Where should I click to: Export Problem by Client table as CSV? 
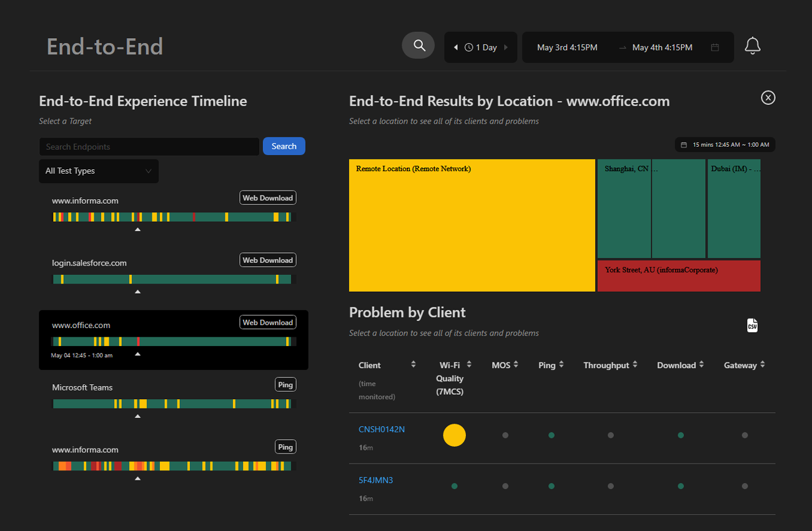[752, 325]
